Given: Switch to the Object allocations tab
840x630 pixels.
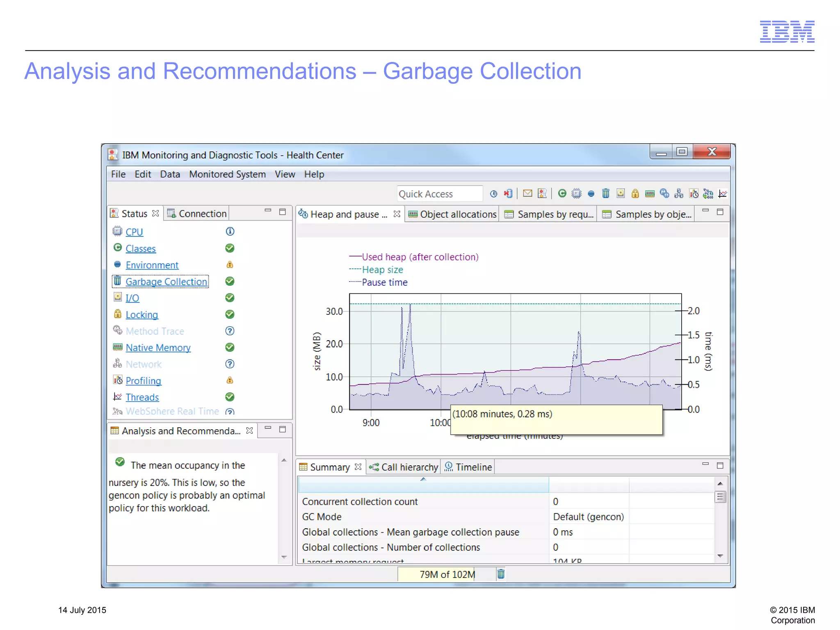Looking at the screenshot, I should click(452, 214).
